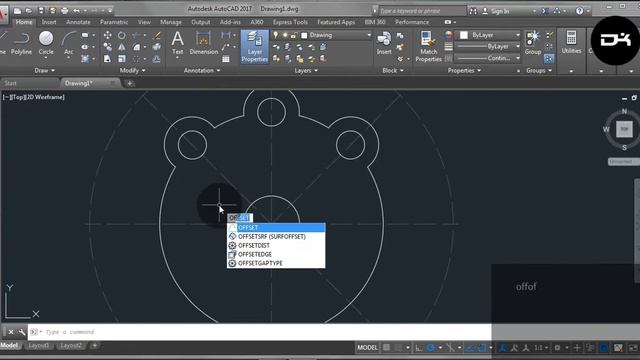640x360 pixels.
Task: Open the Continuous linetype dropdown
Action: click(488, 58)
